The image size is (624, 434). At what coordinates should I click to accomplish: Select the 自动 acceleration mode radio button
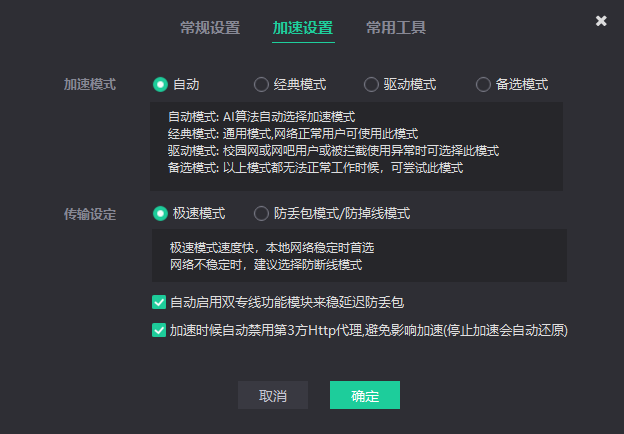click(x=160, y=85)
